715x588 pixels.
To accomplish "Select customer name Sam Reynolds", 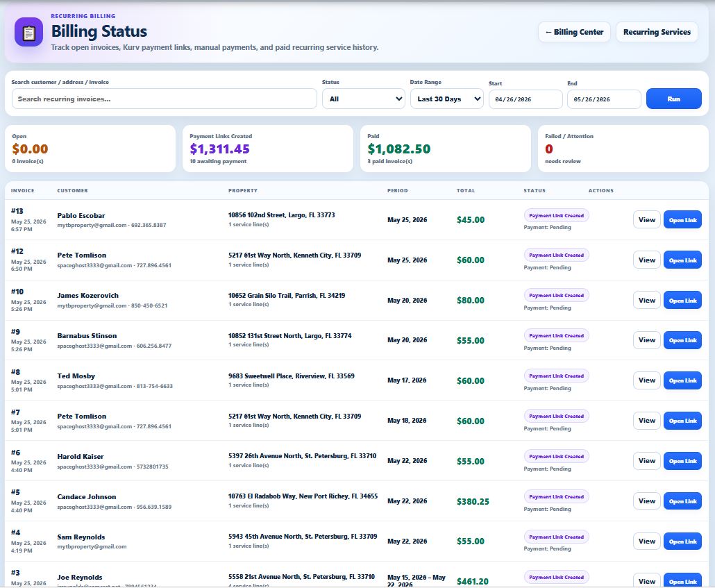I will (x=81, y=537).
